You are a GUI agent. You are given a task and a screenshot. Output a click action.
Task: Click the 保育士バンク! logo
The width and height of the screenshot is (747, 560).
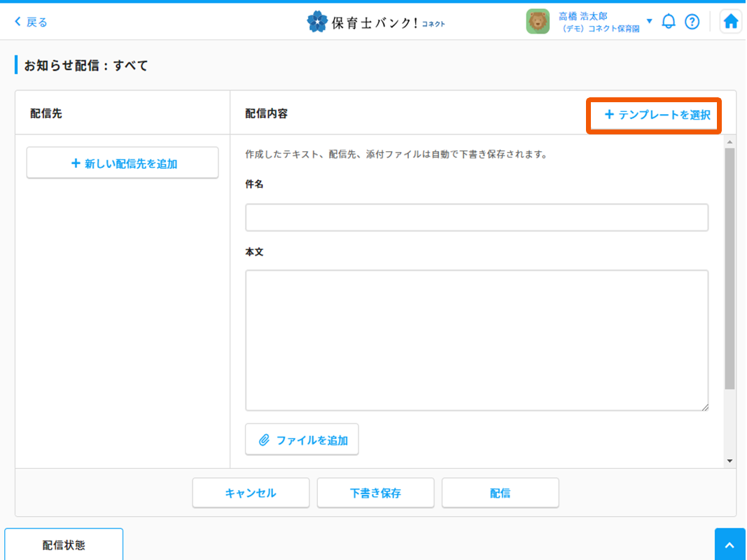[376, 22]
